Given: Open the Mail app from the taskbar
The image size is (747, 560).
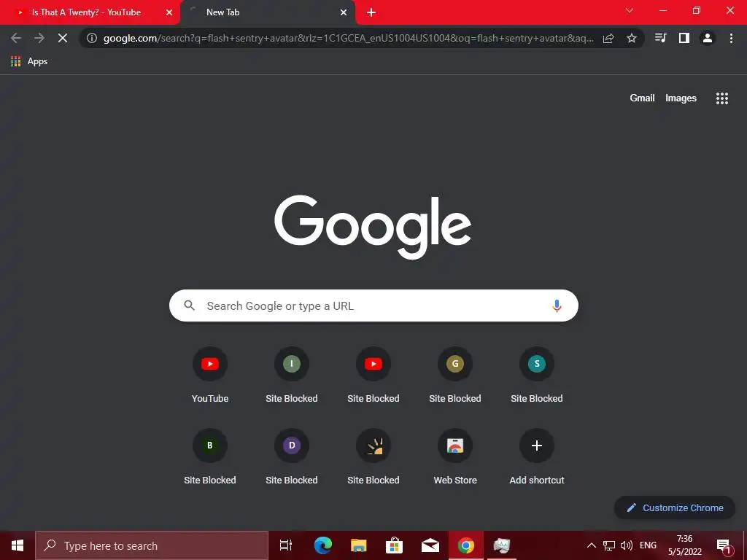Looking at the screenshot, I should 430,545.
